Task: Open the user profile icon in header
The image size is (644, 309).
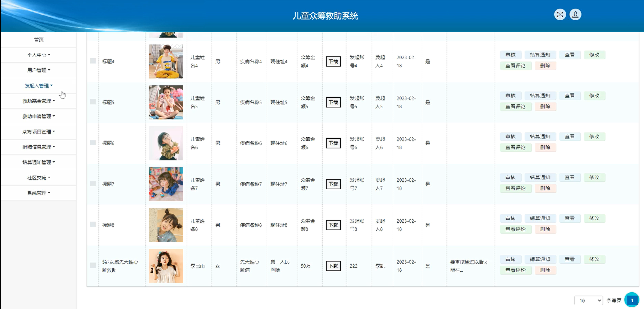Action: click(x=575, y=15)
